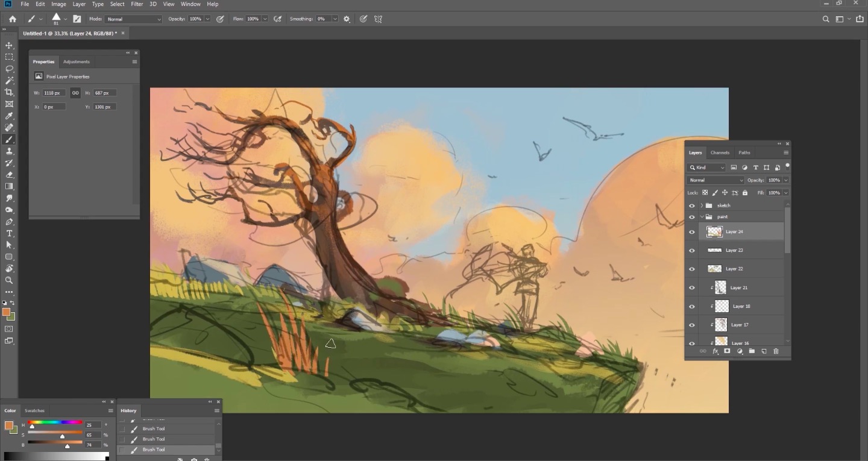Click the foreground color swatch in toolbar
Screen dimensions: 868x461
pyautogui.click(x=6, y=312)
